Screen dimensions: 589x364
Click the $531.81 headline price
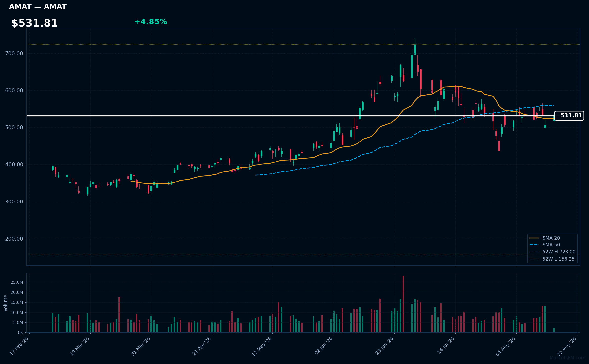coord(34,23)
